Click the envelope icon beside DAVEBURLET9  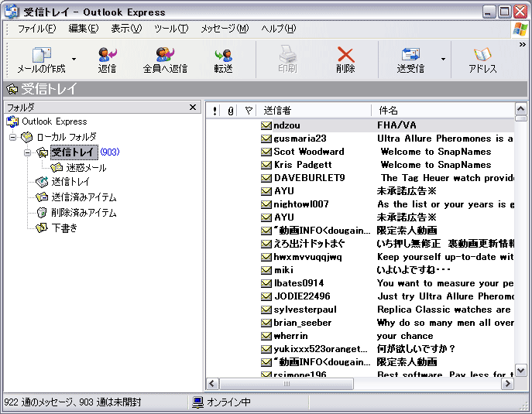(266, 178)
